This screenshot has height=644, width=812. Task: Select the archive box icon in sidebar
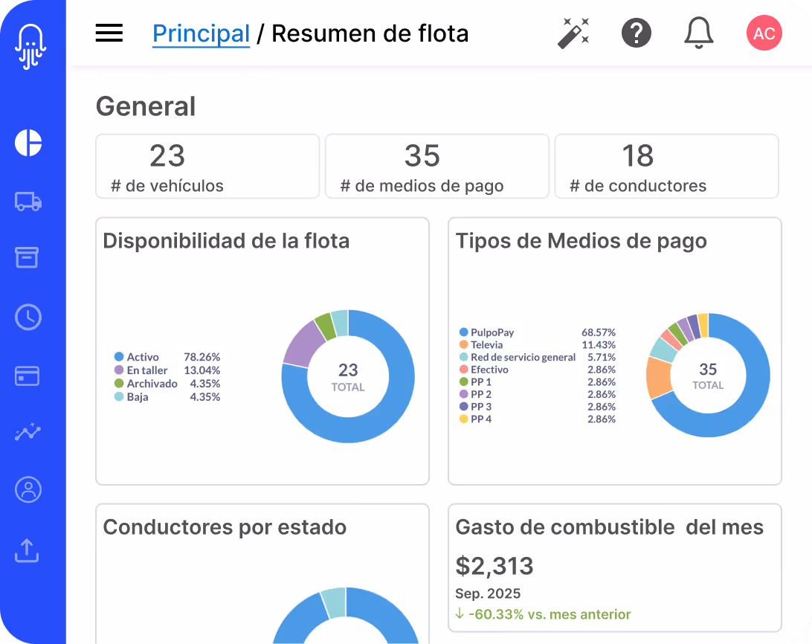[28, 257]
